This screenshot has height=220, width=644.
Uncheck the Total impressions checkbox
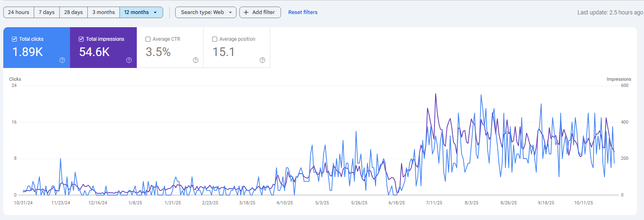point(81,39)
